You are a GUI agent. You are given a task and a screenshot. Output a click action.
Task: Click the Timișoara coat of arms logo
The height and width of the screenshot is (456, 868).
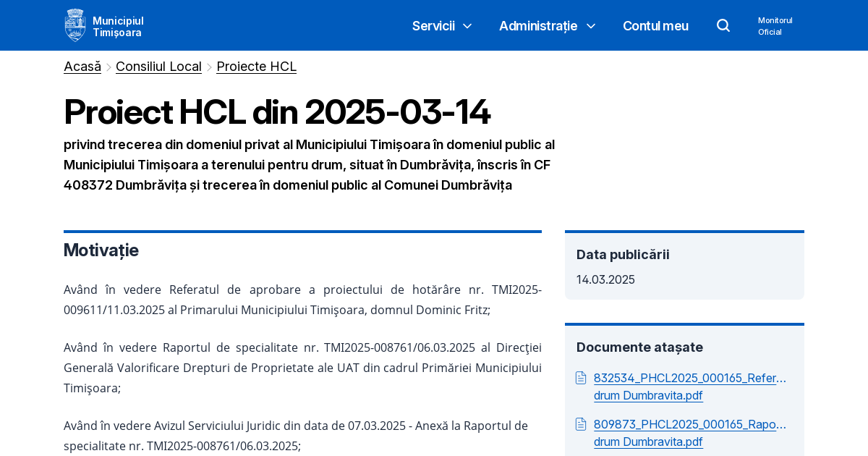click(x=75, y=25)
